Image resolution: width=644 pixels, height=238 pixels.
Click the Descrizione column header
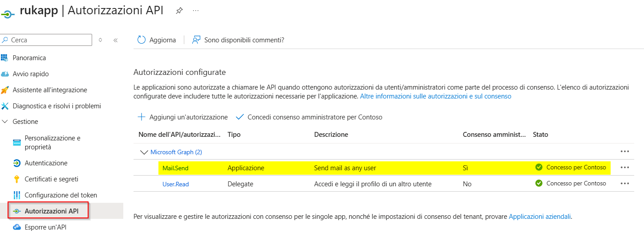[x=331, y=135]
